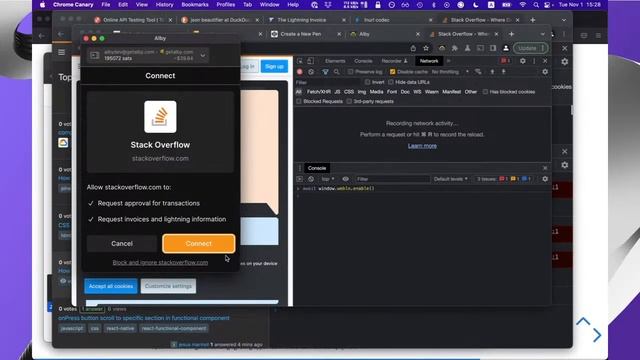
Task: Bookmark page with the star icon
Action: point(426,48)
